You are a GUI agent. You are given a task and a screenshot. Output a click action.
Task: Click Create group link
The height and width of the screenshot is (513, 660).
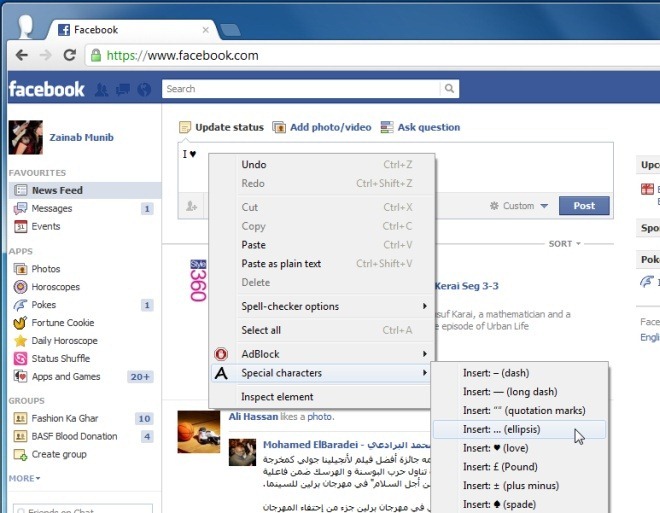[59, 455]
